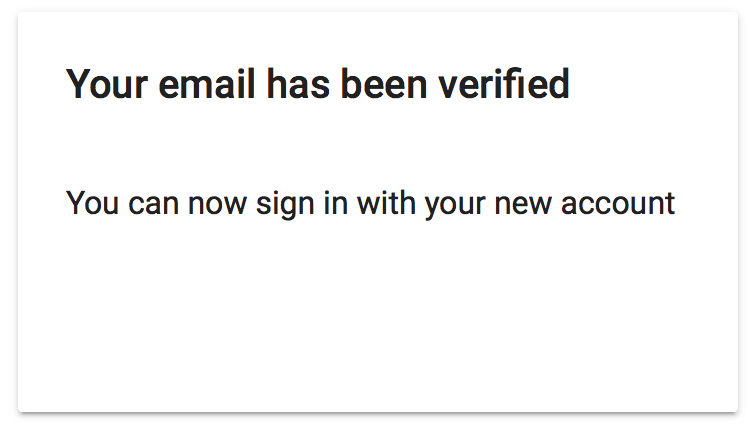Click the word "email" in the heading

pyautogui.click(x=207, y=84)
